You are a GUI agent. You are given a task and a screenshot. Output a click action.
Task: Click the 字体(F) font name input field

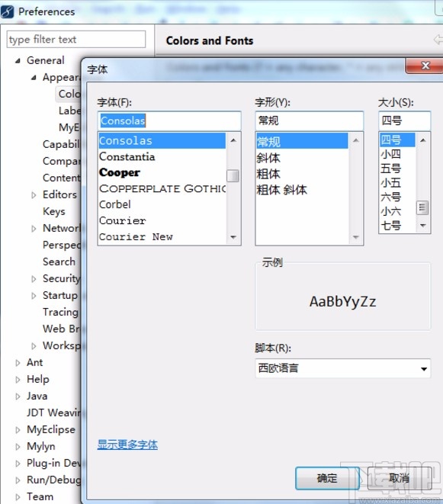point(169,121)
